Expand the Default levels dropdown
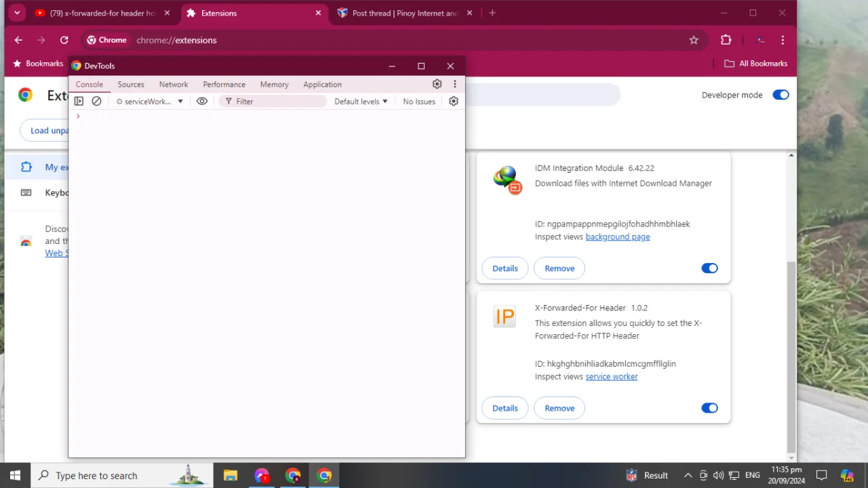 pos(361,101)
